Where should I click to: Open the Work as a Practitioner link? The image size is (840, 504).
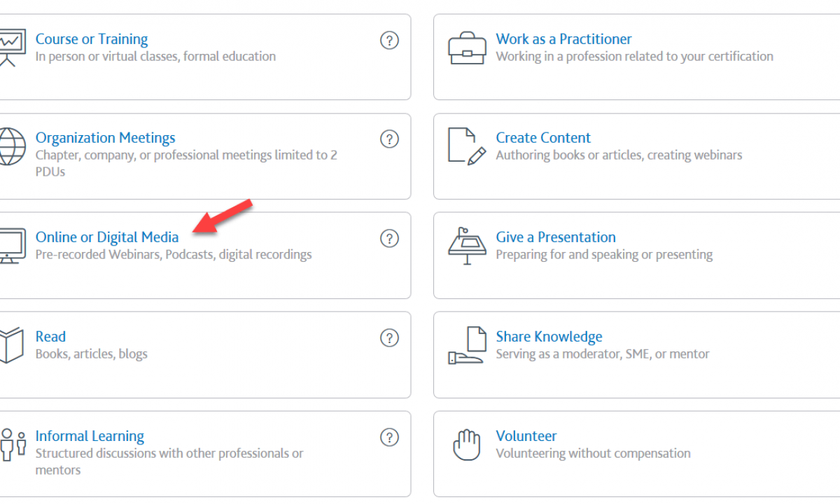(563, 39)
